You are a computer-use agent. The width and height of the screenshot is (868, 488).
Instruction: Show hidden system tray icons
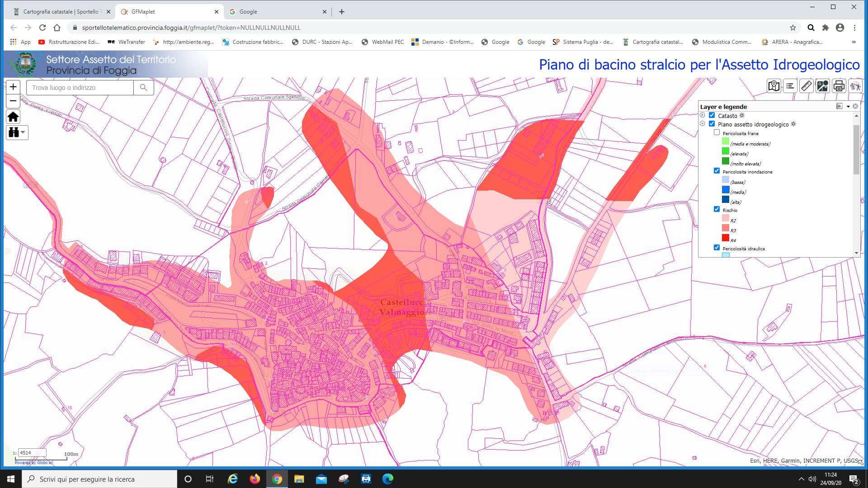[801, 479]
